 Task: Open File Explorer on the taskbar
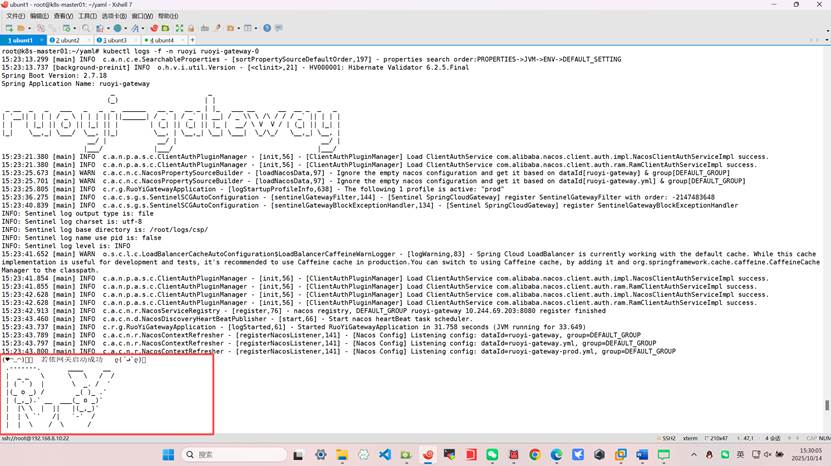[x=342, y=454]
